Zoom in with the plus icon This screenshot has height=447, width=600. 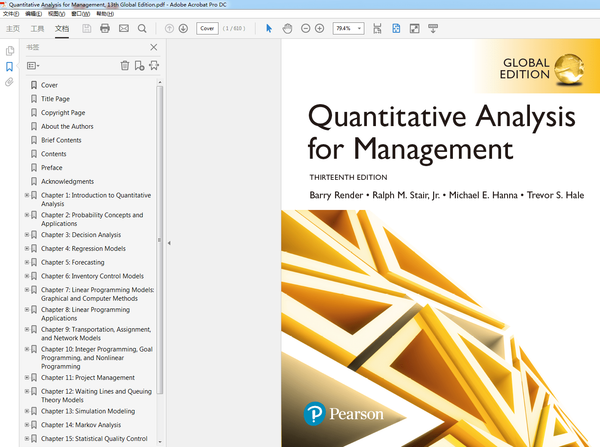(x=320, y=28)
